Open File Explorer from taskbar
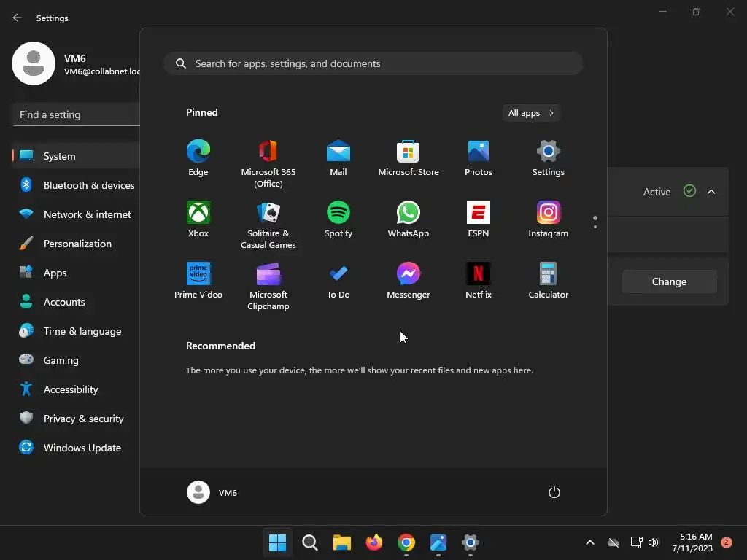Image resolution: width=747 pixels, height=560 pixels. pyautogui.click(x=341, y=542)
